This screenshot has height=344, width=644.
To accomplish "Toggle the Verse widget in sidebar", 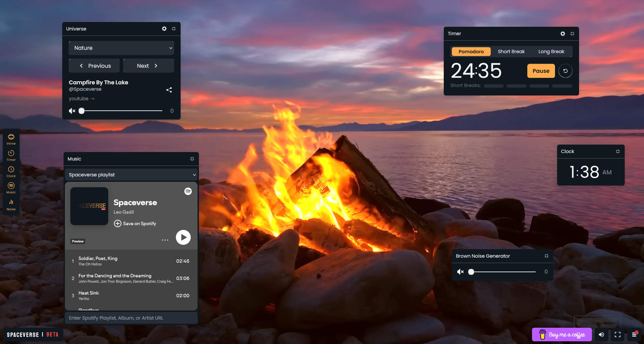I will [11, 139].
